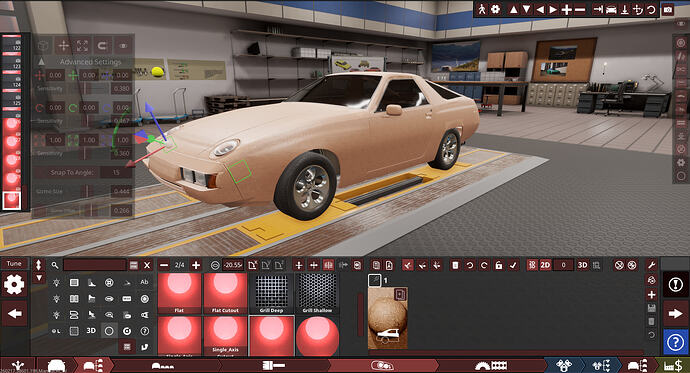Select the Grill Deep fixture
690x373 pixels.
(x=272, y=293)
